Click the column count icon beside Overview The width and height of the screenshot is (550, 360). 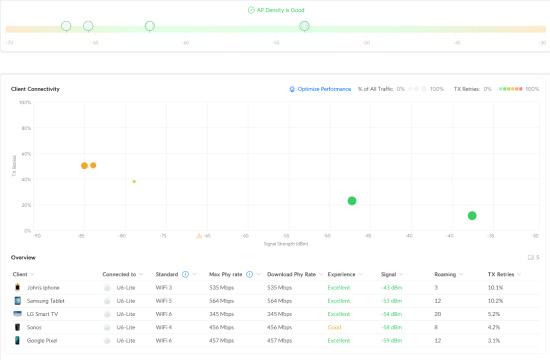pyautogui.click(x=531, y=258)
